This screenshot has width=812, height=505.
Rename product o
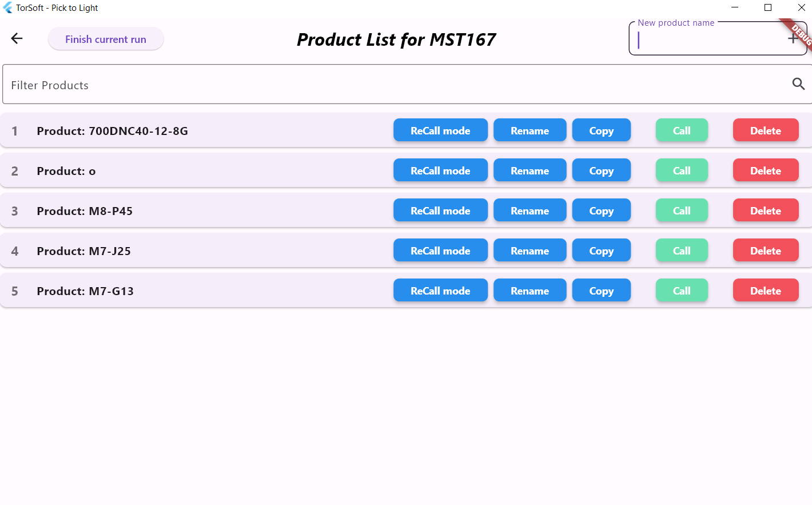pyautogui.click(x=530, y=170)
